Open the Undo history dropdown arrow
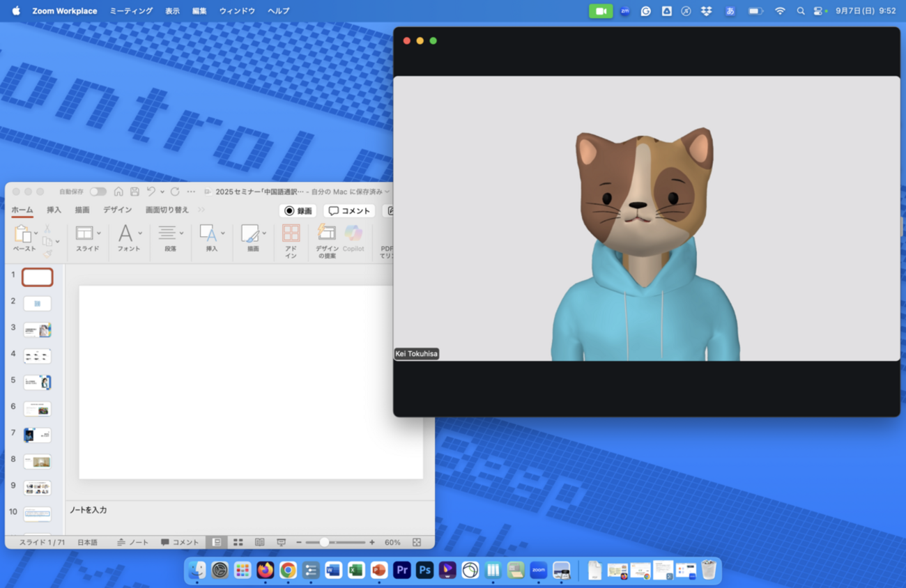This screenshot has height=588, width=906. (x=162, y=192)
